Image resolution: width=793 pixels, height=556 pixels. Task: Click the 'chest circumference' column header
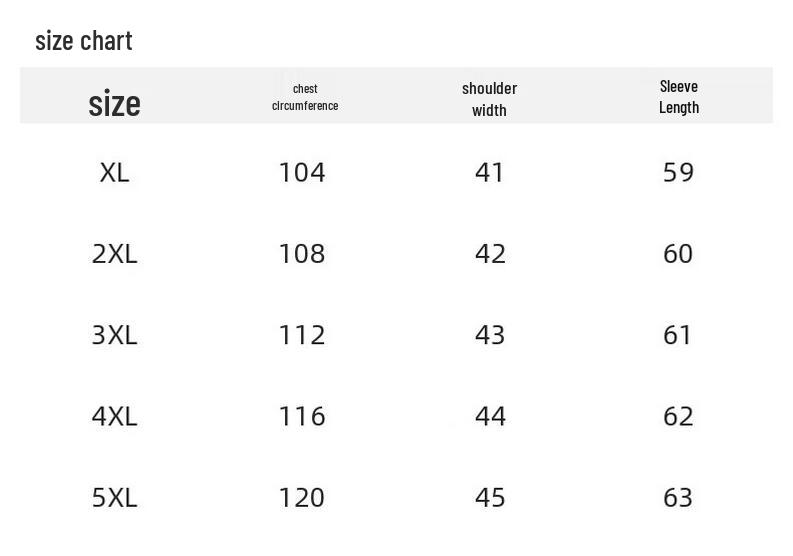tap(305, 97)
